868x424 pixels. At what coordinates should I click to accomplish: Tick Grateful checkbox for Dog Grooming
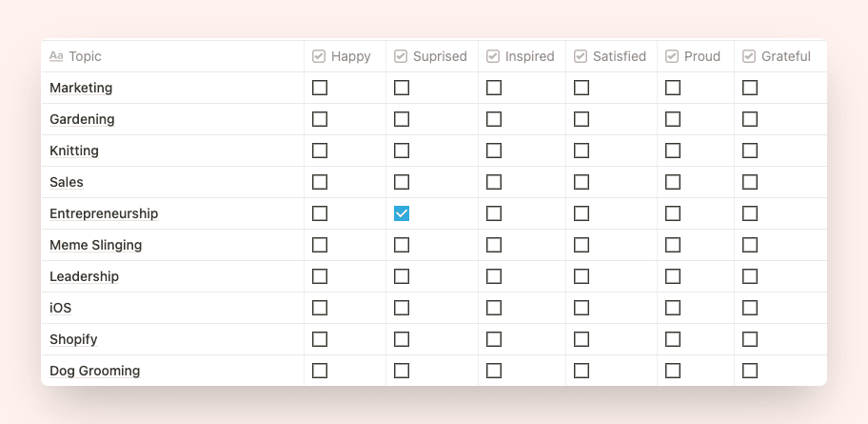[750, 371]
